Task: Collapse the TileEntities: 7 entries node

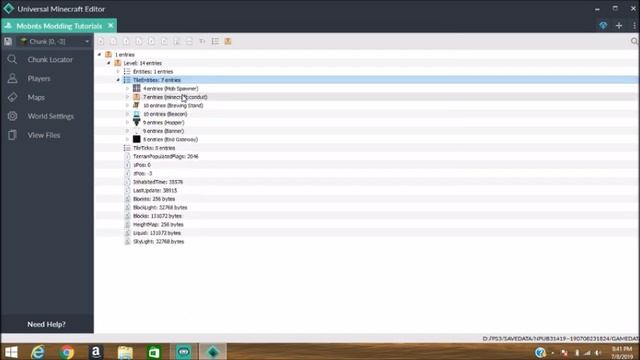Action: click(x=118, y=80)
